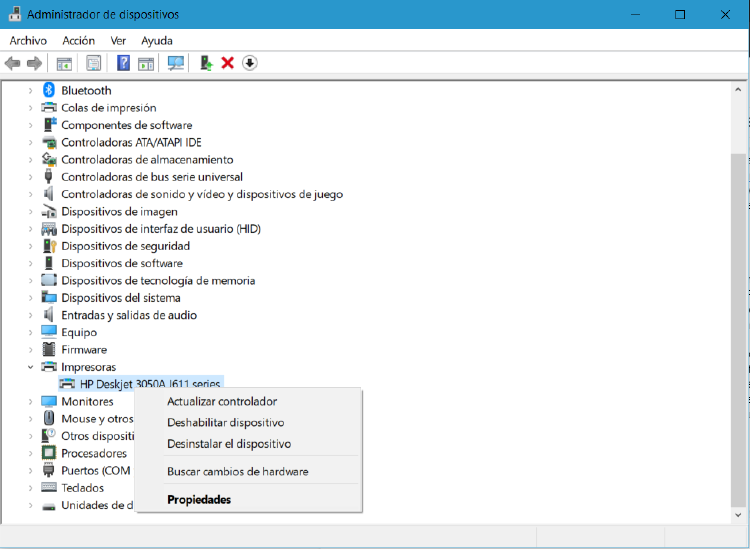Click the scrollbar down arrow
Viewport: 750px width, 549px height.
738,515
